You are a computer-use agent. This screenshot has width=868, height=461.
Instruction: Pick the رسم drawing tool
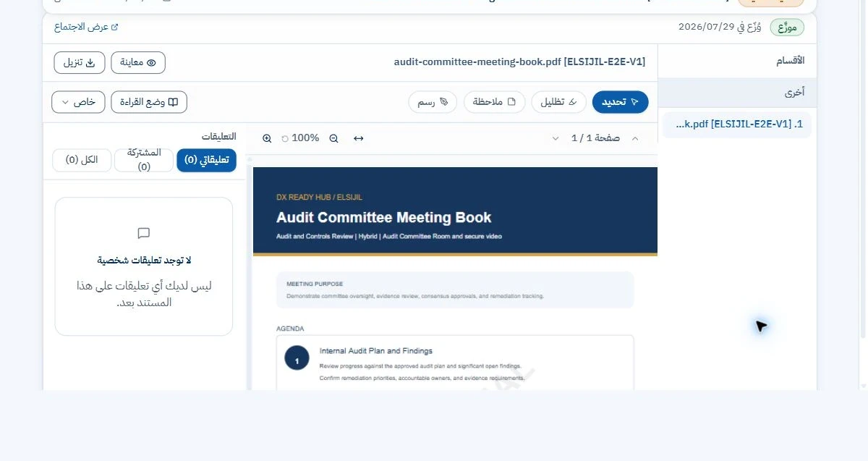tap(433, 102)
